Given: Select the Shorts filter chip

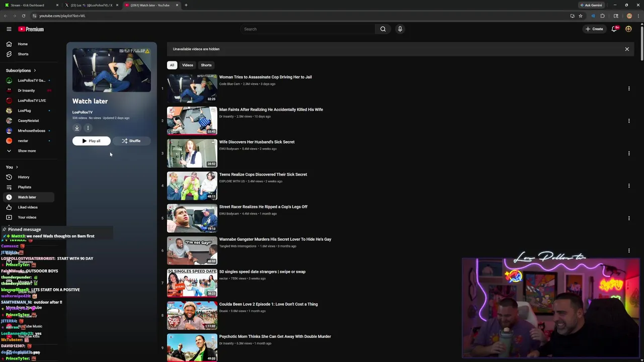Looking at the screenshot, I should [206, 65].
